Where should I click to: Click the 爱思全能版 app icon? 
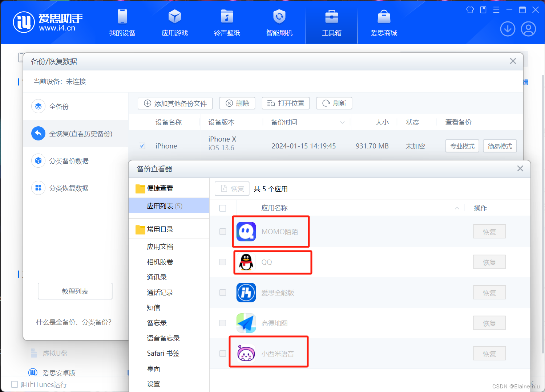click(246, 293)
